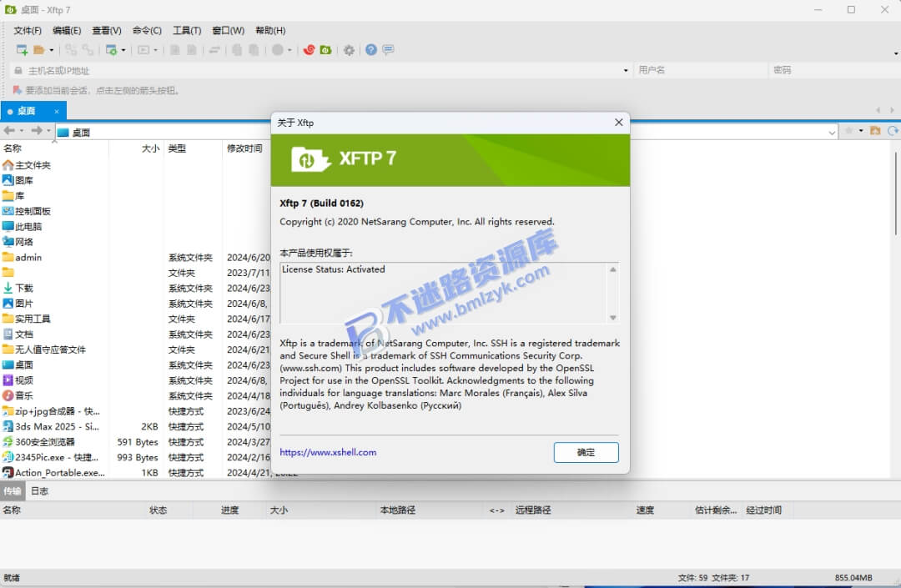Close the 关于 Xftp dialog
The height and width of the screenshot is (588, 901).
pos(618,123)
